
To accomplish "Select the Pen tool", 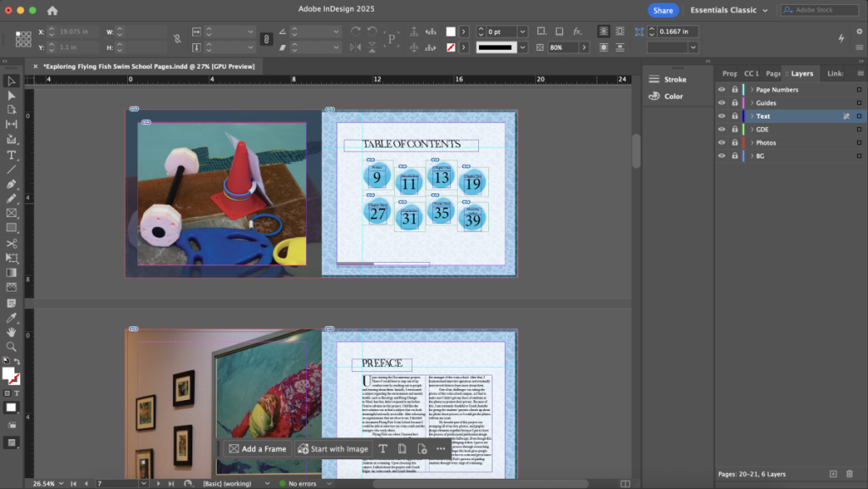I will point(11,184).
